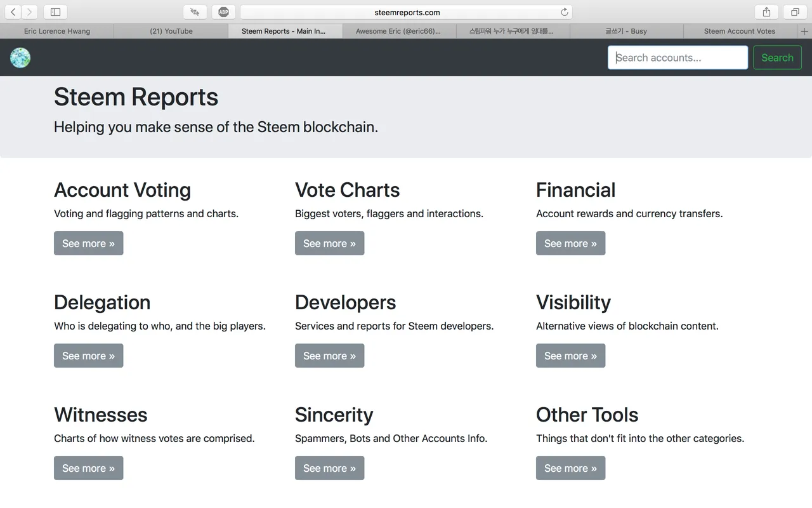
Task: Go forward with Safari's forward arrow
Action: click(29, 12)
